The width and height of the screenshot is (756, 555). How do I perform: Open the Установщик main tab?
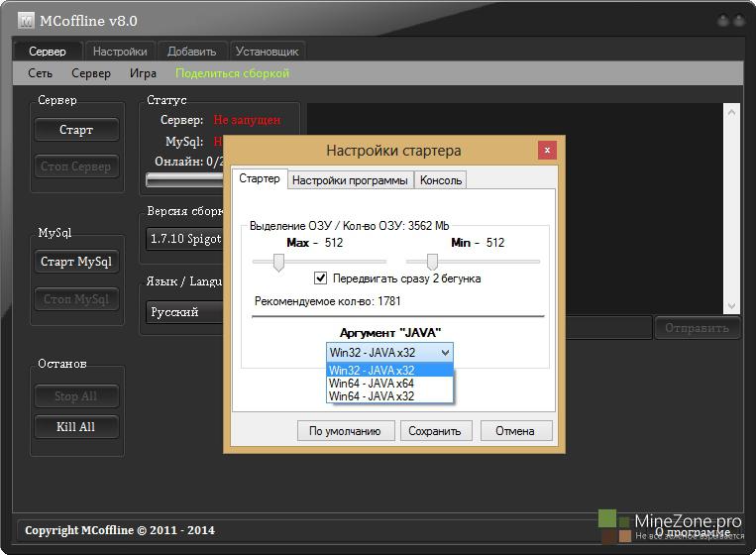[x=267, y=52]
